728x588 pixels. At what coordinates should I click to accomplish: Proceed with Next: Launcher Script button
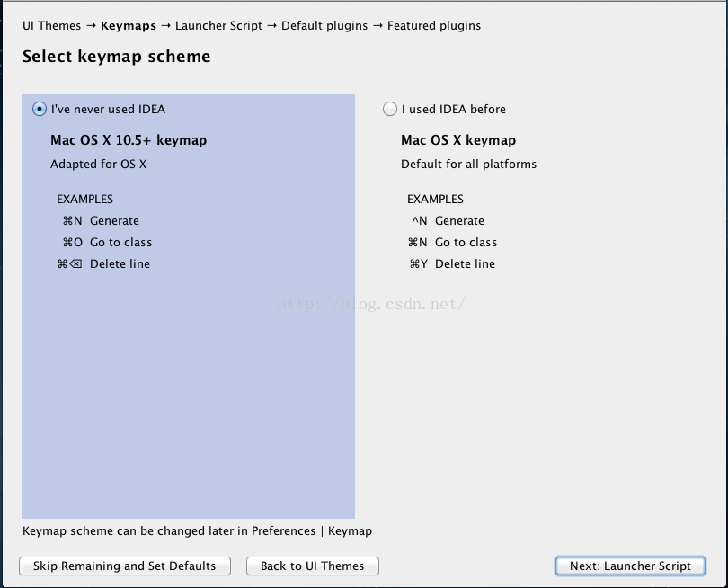pos(630,566)
